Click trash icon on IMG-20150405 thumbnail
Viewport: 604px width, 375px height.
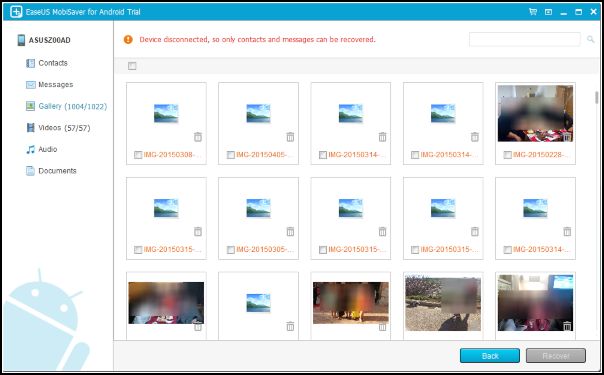click(290, 137)
